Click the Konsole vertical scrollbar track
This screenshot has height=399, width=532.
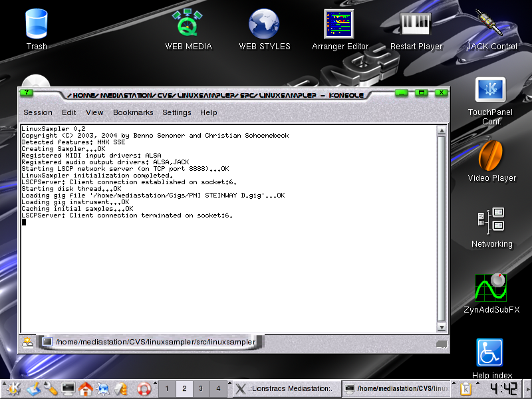point(442,229)
